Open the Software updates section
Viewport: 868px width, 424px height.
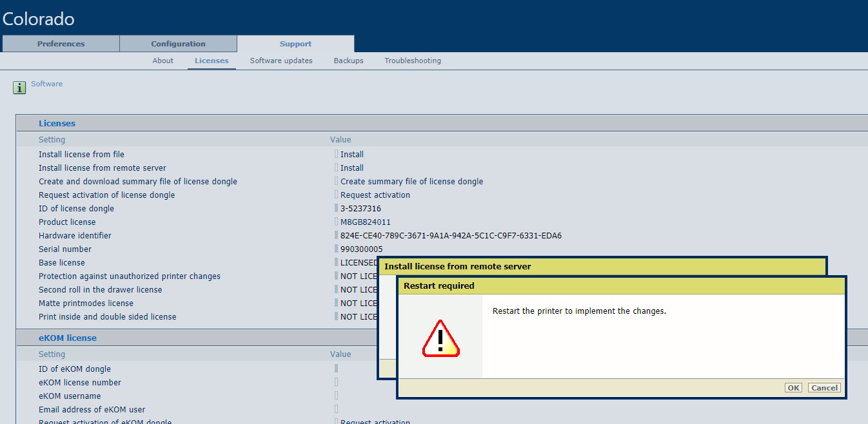(281, 61)
